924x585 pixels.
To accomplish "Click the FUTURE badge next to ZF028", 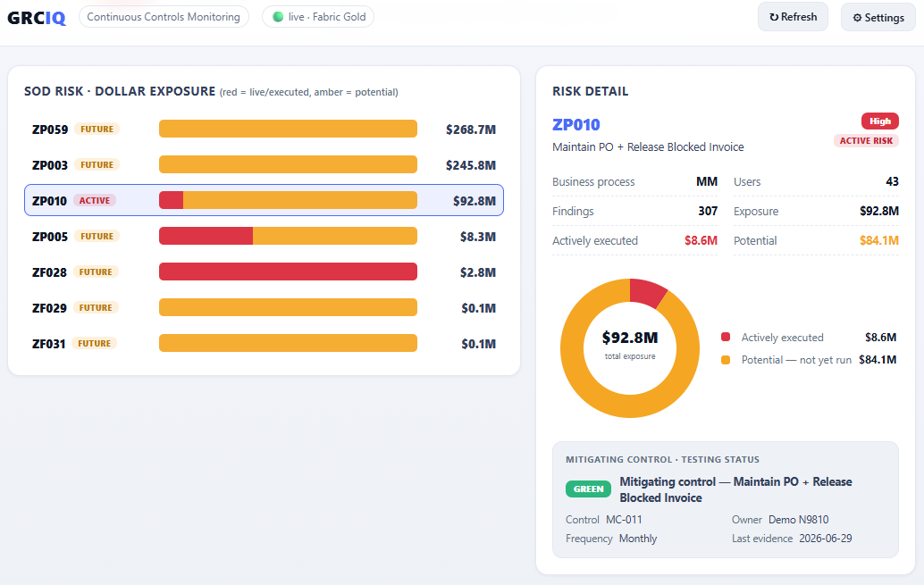I will [x=96, y=272].
